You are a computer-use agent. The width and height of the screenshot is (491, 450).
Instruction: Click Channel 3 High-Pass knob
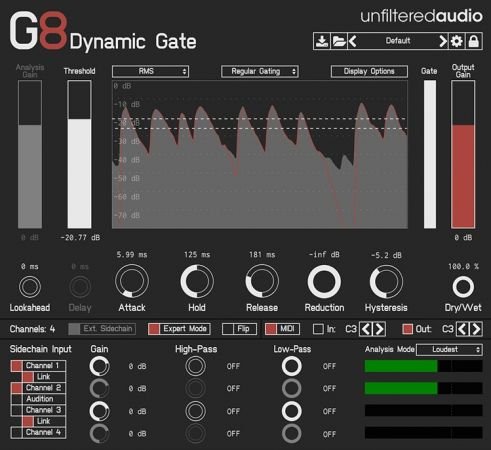[x=195, y=411]
